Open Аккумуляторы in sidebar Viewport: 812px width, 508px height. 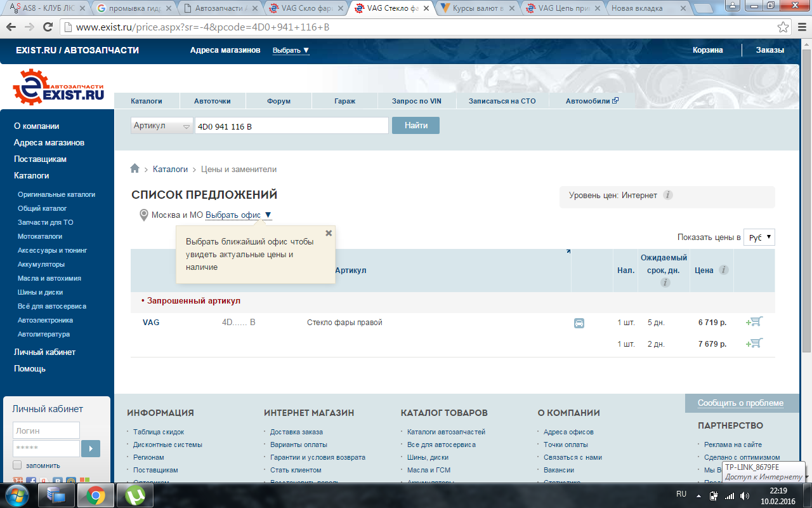pos(41,264)
